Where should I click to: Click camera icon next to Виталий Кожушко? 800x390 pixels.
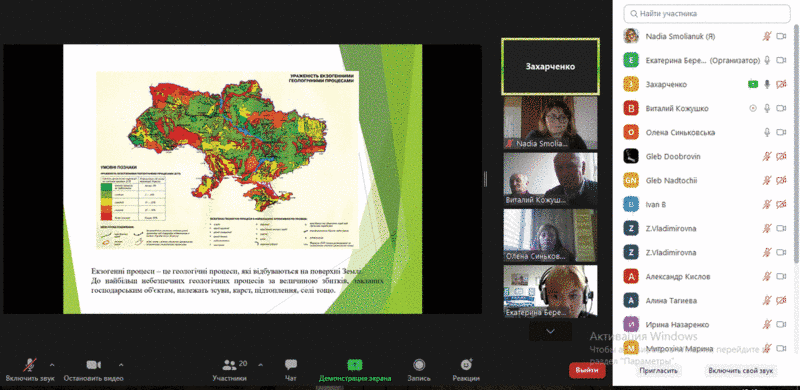781,108
